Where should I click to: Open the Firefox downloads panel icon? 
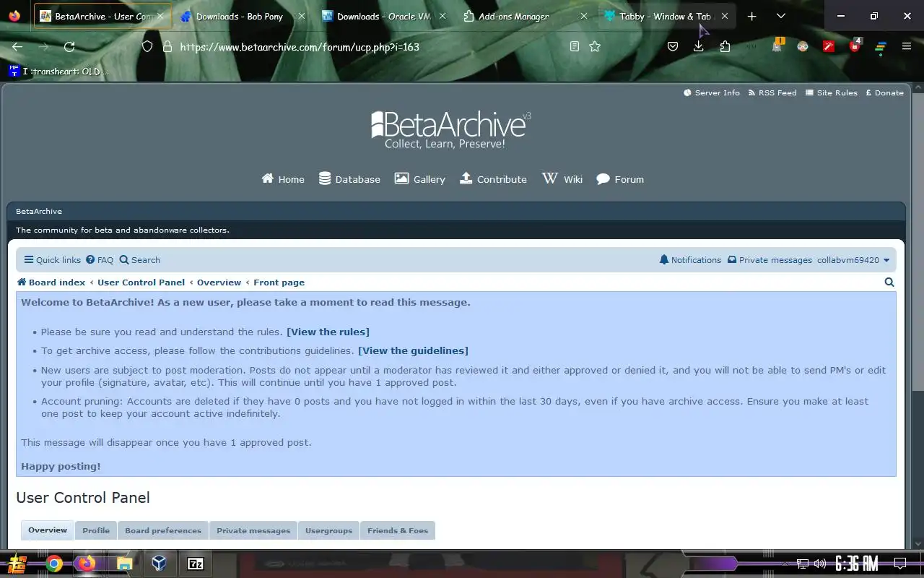[x=699, y=46]
